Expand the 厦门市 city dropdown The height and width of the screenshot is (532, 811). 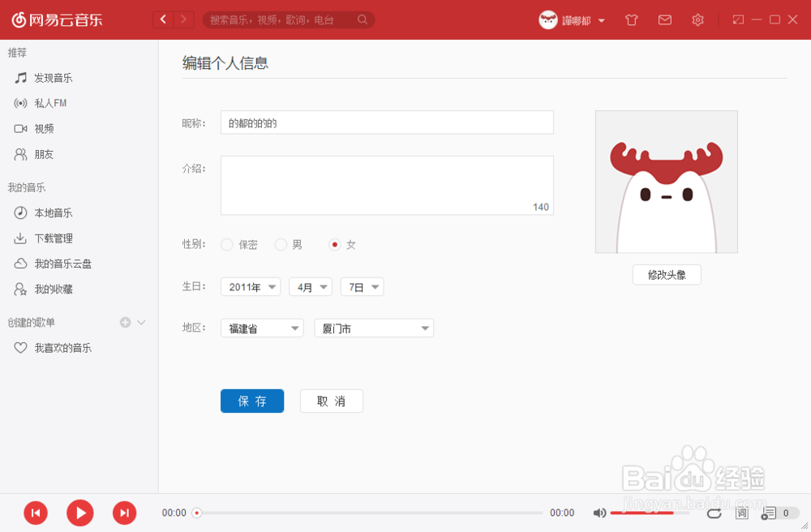coord(374,328)
